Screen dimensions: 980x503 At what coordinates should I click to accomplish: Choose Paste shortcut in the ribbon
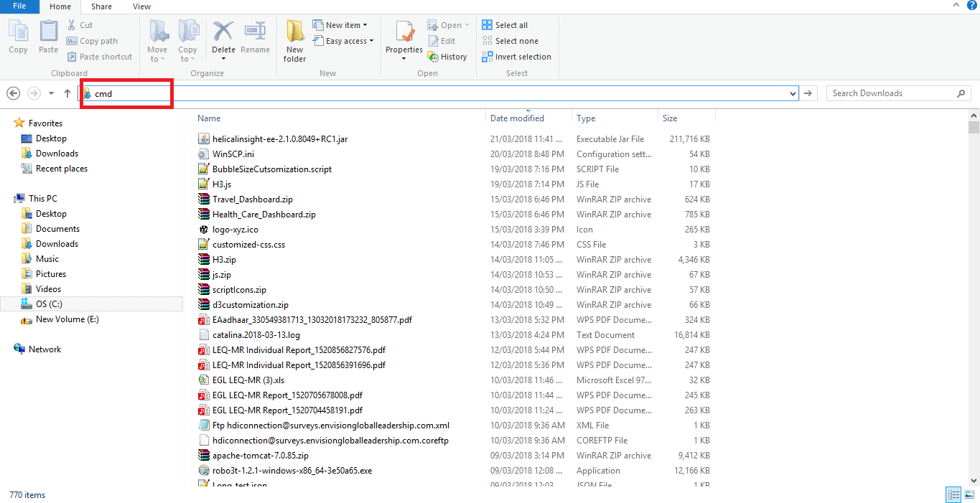click(x=100, y=57)
